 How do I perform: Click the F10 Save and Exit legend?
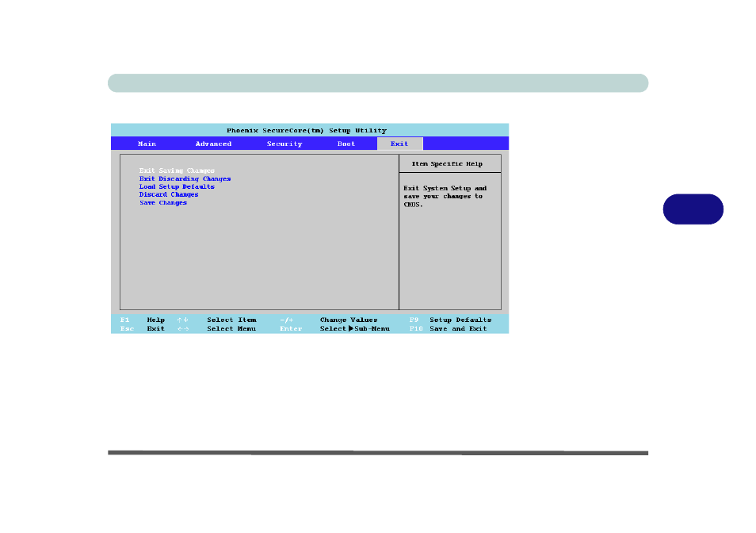coord(448,328)
